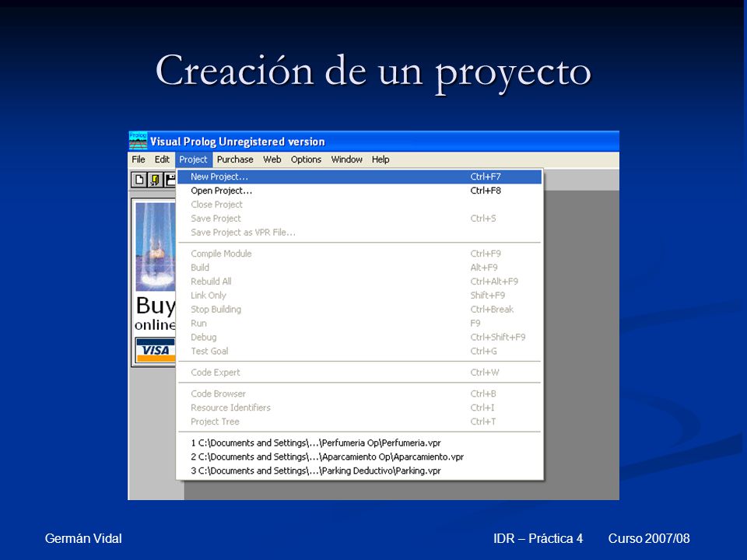
Task: Close the Project menu from the menu bar
Action: pyautogui.click(x=194, y=159)
